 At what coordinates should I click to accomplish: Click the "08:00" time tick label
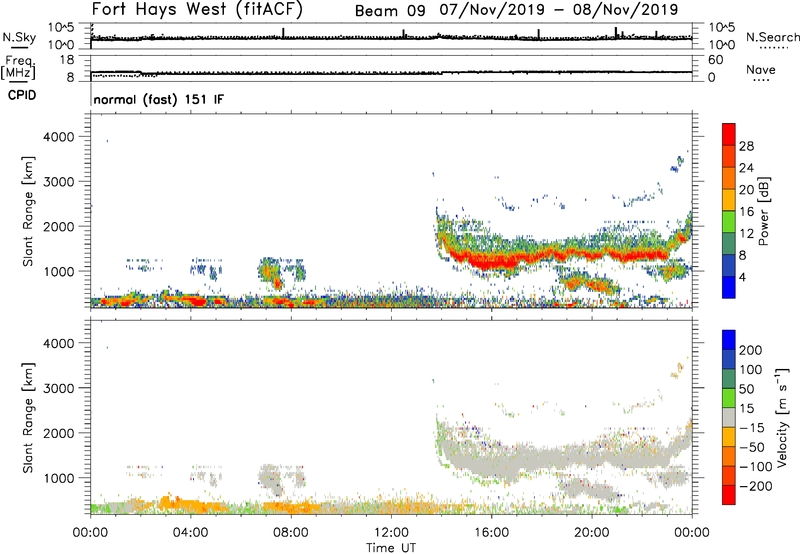[x=291, y=533]
